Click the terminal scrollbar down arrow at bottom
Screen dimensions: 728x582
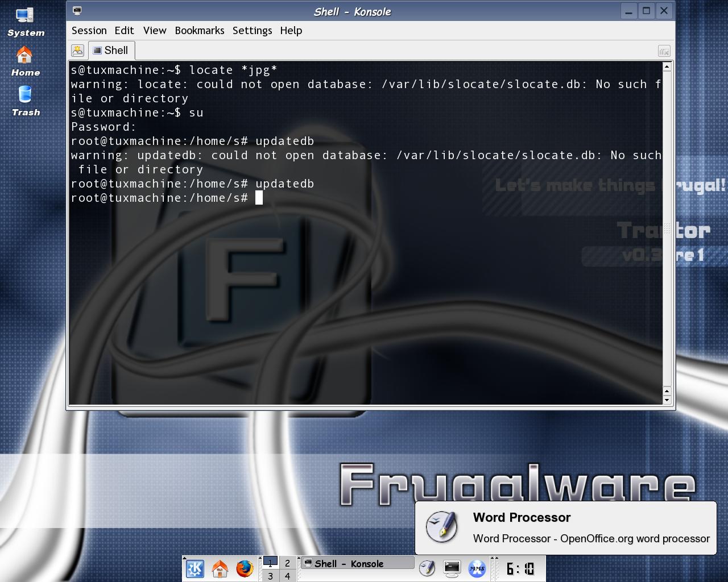667,400
